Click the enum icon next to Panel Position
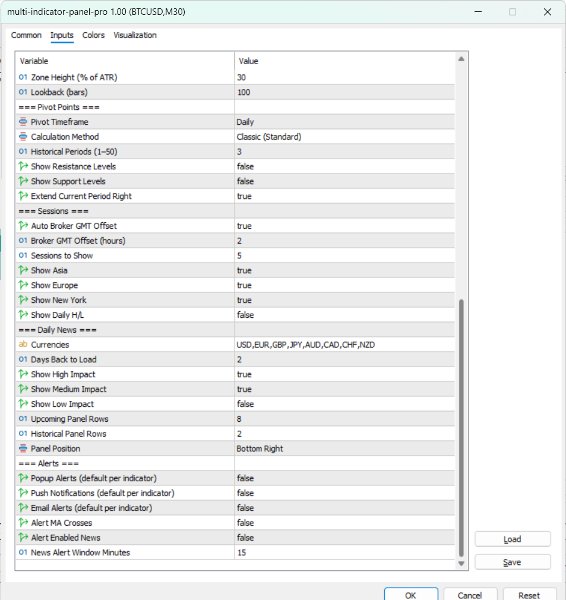Screen dimensions: 566x600 pyautogui.click(x=23, y=448)
